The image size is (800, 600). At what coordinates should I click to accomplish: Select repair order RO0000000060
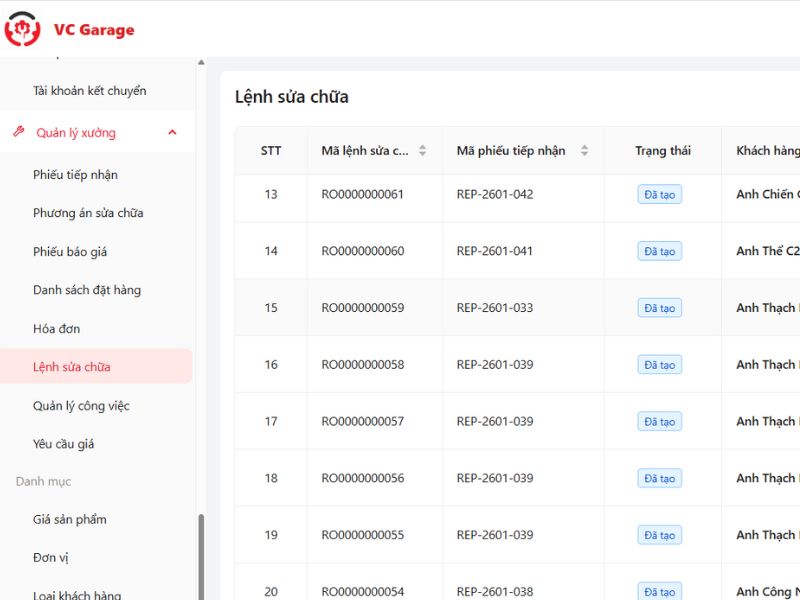[362, 251]
